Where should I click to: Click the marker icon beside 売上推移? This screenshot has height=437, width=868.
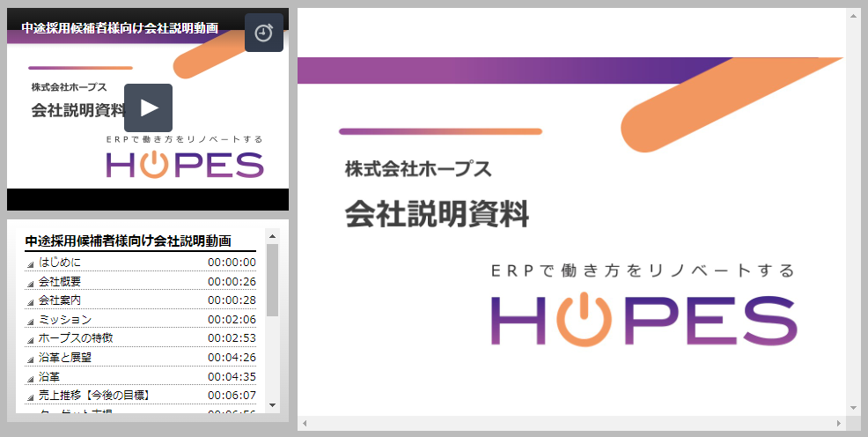(31, 398)
